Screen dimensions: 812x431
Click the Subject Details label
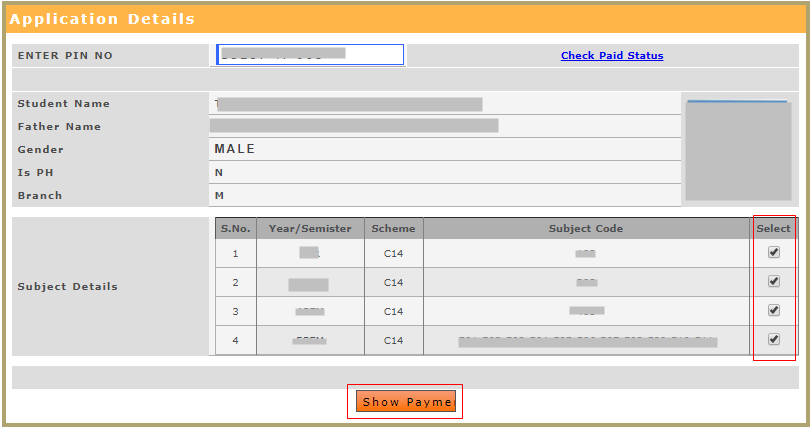pos(68,287)
